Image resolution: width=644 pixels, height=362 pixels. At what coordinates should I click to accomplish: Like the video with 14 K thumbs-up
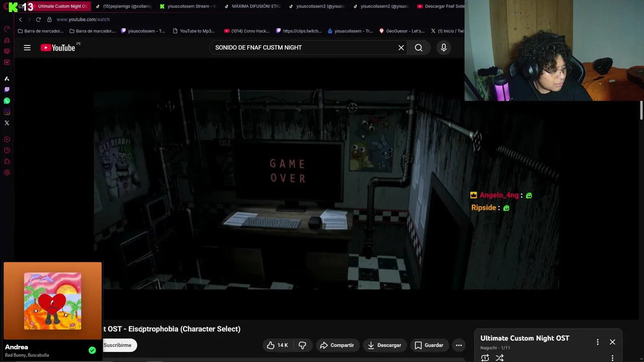pyautogui.click(x=277, y=345)
